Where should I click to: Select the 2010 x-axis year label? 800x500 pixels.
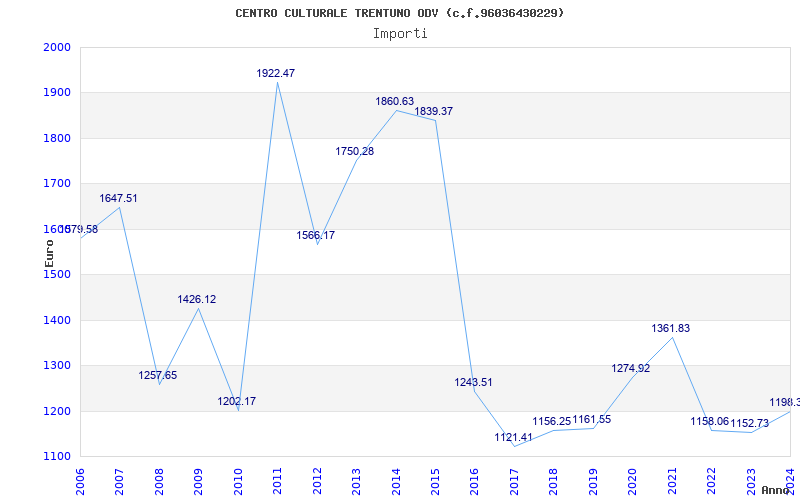(x=238, y=482)
